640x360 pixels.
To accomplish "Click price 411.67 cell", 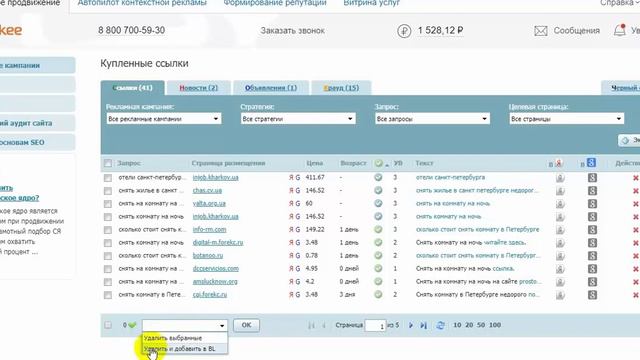I will (x=315, y=178).
